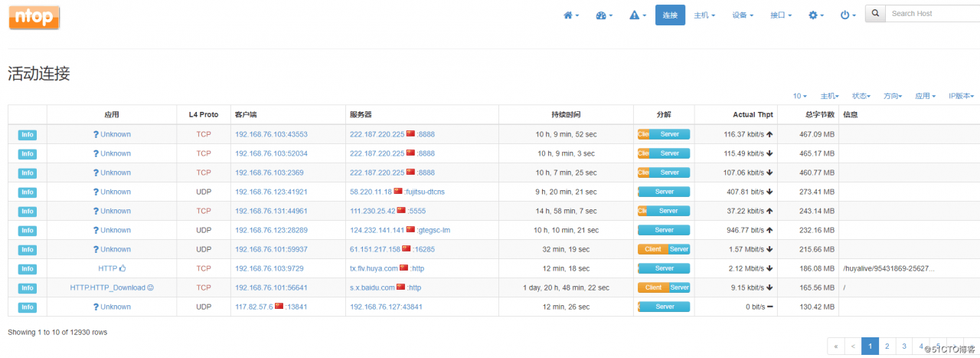Click the China flag beside 111.230.25.42

[x=400, y=210]
